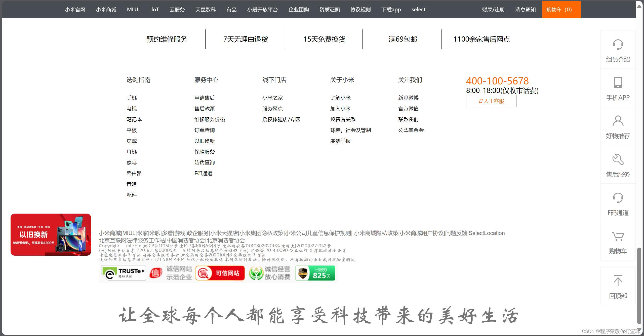
Task: Click the headset icon above 组员介绍
Action: tap(618, 45)
